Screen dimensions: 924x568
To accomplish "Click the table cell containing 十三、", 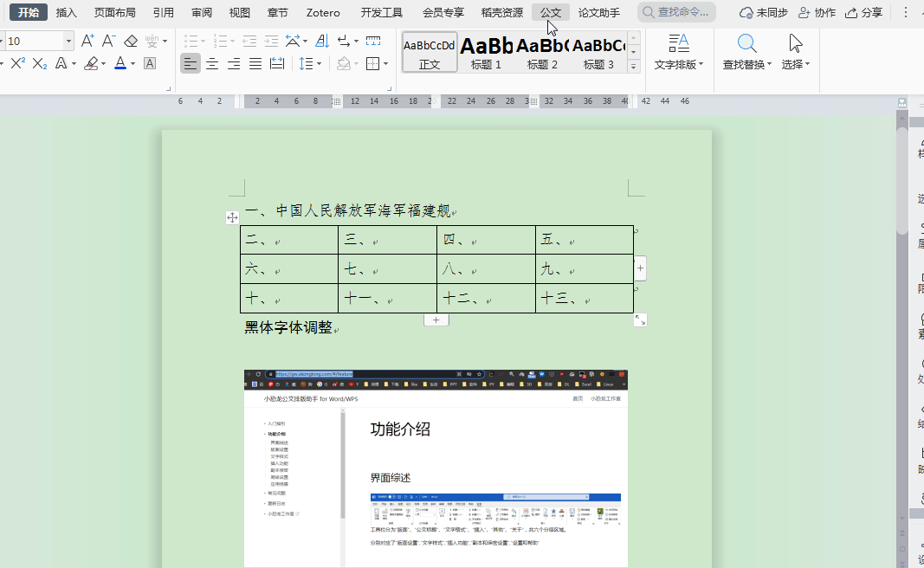I will [585, 298].
